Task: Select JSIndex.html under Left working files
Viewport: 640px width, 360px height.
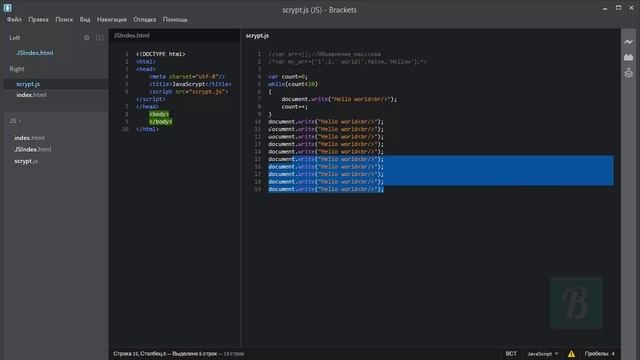Action: 35,53
